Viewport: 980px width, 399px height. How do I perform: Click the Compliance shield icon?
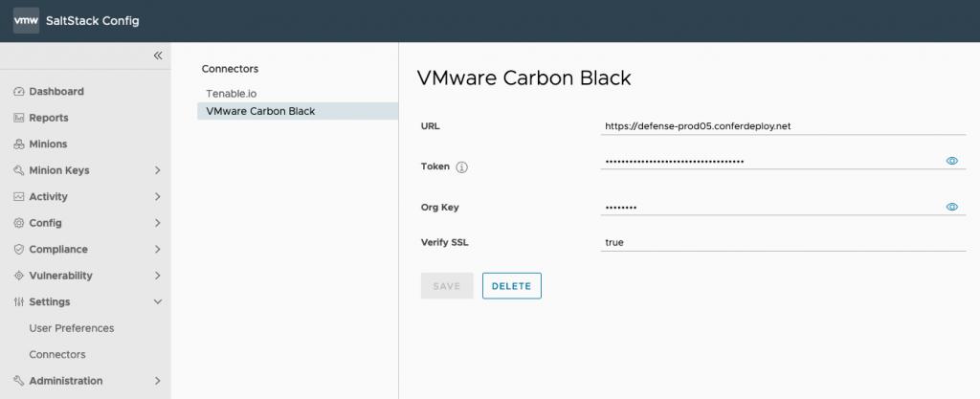click(19, 250)
